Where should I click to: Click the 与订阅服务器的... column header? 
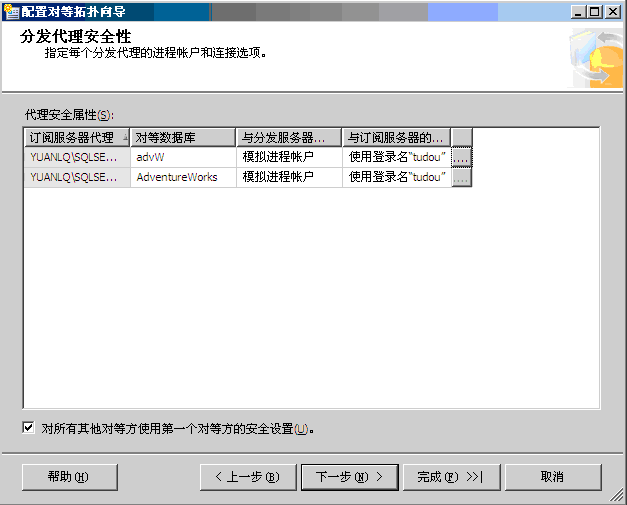[397, 138]
